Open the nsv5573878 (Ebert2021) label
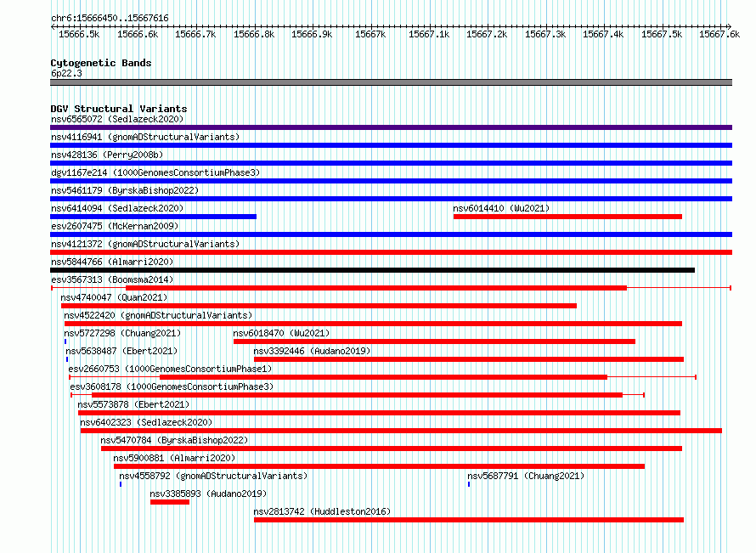Screen dimensions: 756x553 pyautogui.click(x=133, y=404)
